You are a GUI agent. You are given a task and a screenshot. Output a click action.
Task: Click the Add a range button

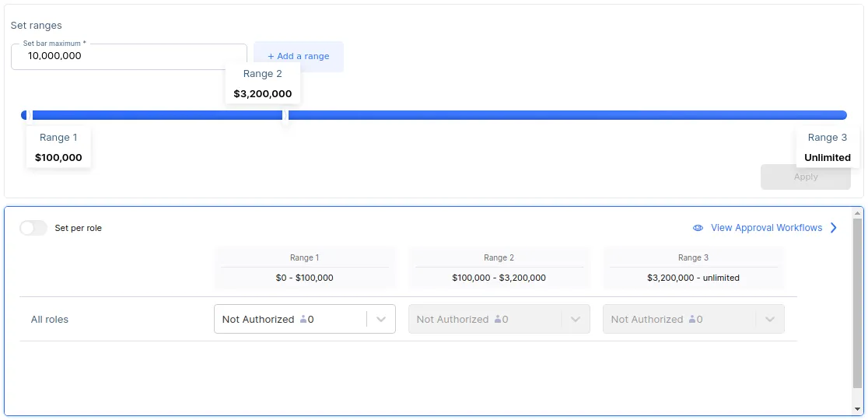[299, 57]
